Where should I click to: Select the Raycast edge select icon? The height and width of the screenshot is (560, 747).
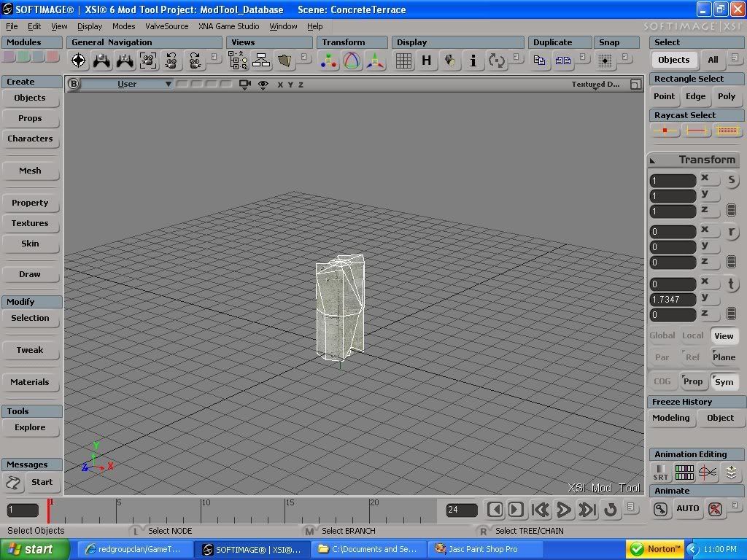[696, 131]
